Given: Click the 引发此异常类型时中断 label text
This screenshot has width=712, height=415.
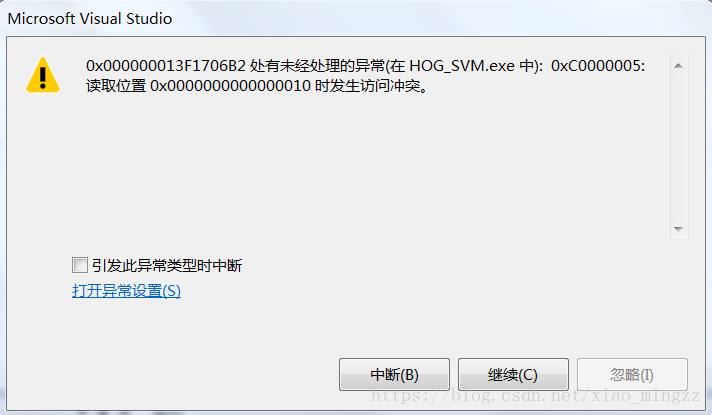Looking at the screenshot, I should click(x=167, y=266).
